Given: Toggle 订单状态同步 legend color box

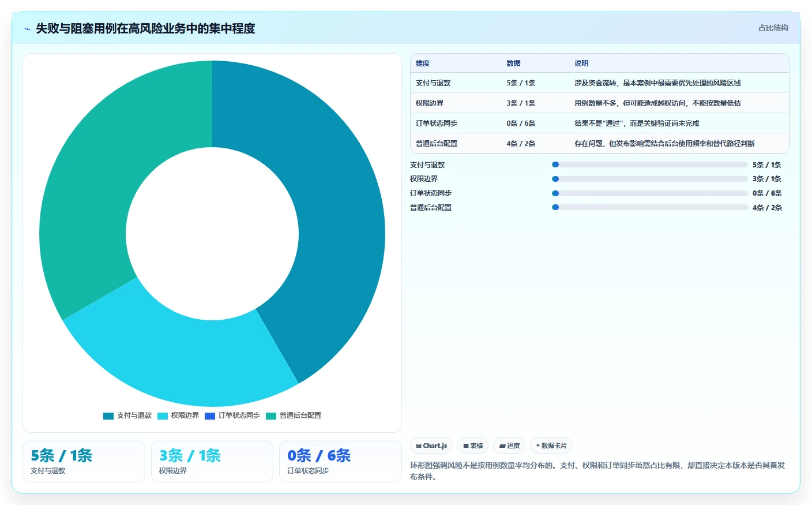Looking at the screenshot, I should [x=210, y=416].
